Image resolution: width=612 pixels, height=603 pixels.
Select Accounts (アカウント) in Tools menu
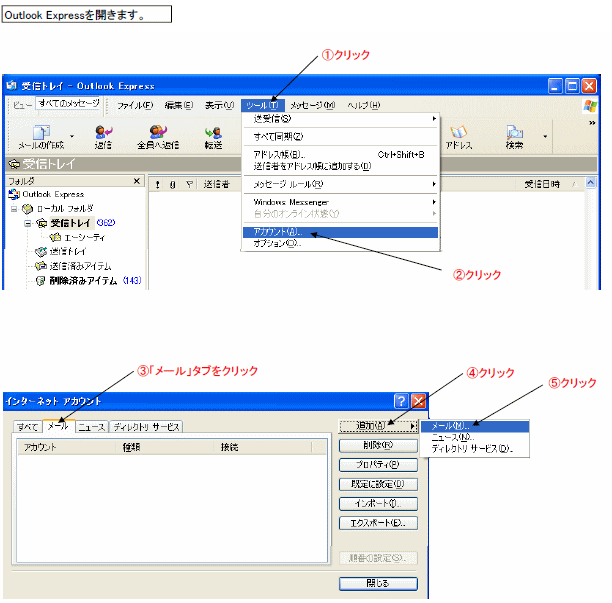point(340,232)
